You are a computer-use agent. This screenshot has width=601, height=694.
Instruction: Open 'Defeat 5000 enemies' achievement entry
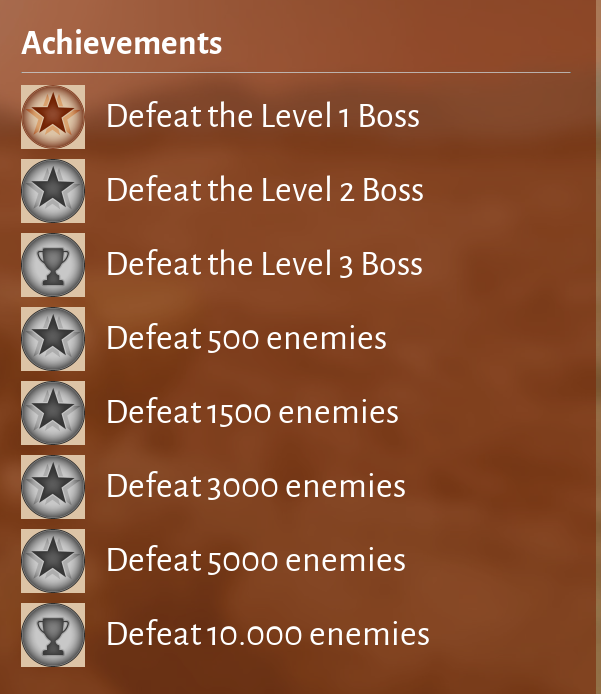(256, 560)
